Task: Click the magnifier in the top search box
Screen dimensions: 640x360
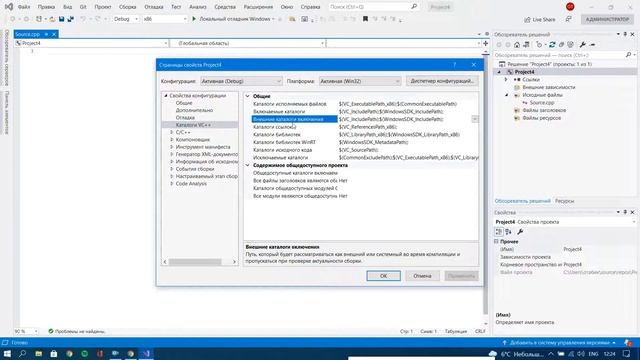Action: [x=414, y=7]
